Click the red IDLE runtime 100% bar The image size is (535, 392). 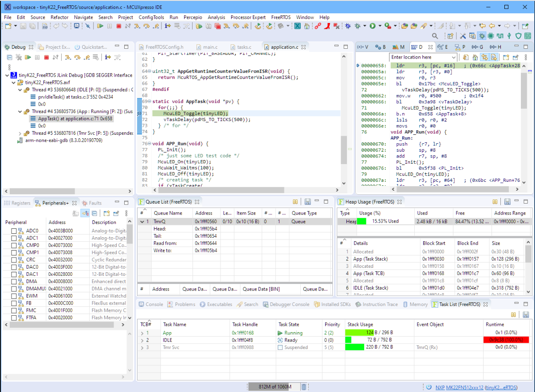coord(506,340)
